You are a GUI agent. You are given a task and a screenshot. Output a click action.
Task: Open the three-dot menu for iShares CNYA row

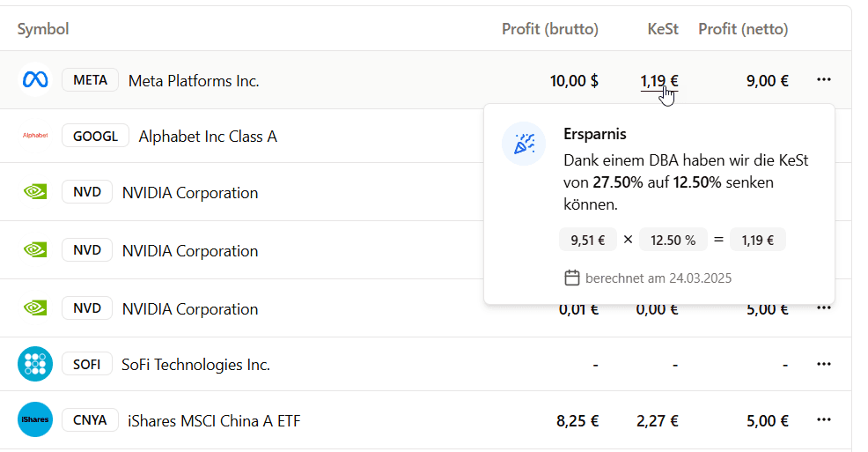coord(824,419)
